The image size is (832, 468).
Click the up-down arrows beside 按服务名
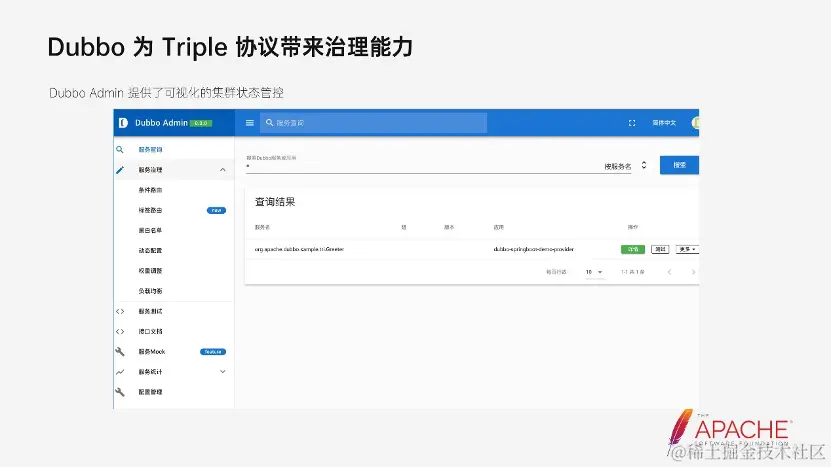point(644,166)
